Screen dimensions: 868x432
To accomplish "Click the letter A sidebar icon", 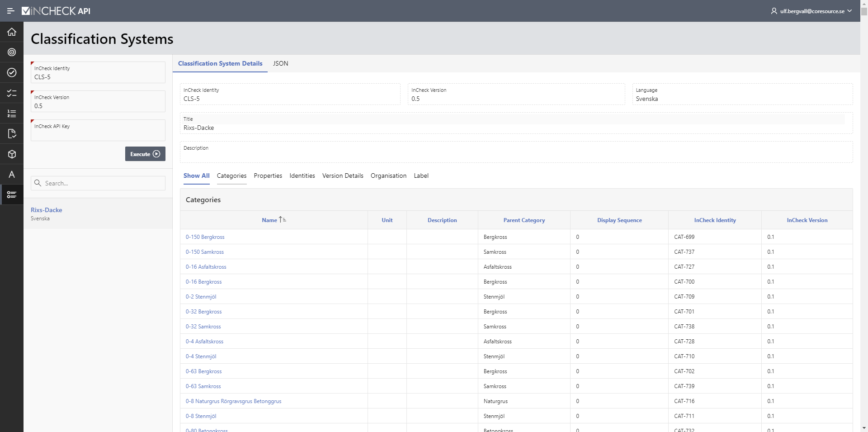I will tap(12, 175).
